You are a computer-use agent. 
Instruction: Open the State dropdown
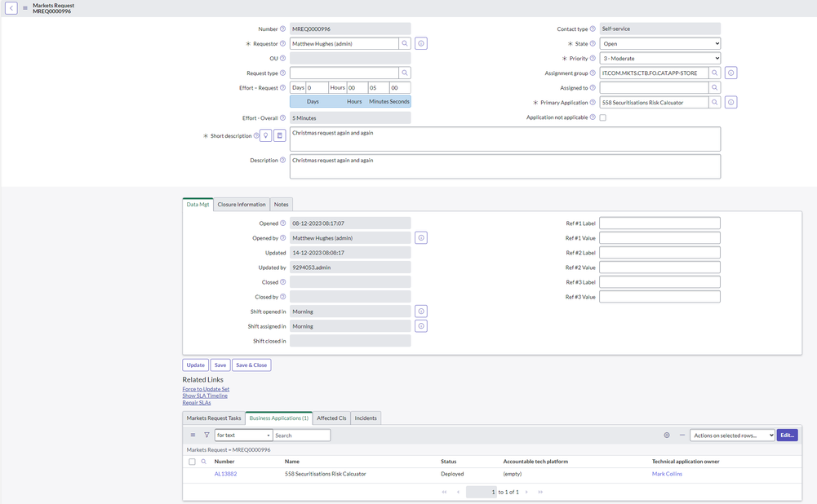pyautogui.click(x=660, y=44)
